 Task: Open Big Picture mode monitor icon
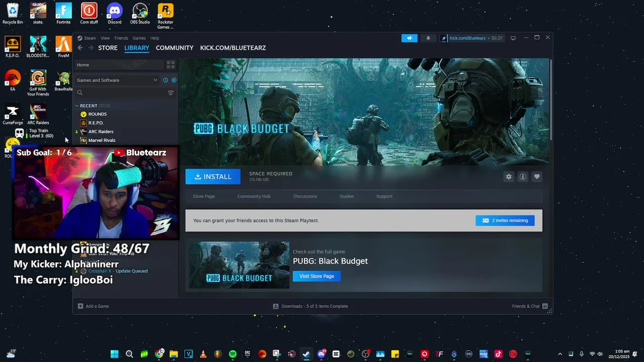[513, 38]
